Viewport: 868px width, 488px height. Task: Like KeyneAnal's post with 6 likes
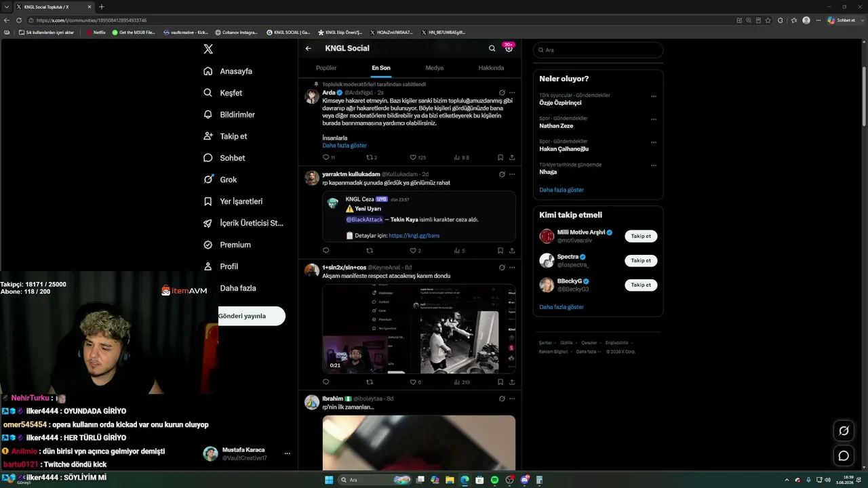tap(415, 382)
